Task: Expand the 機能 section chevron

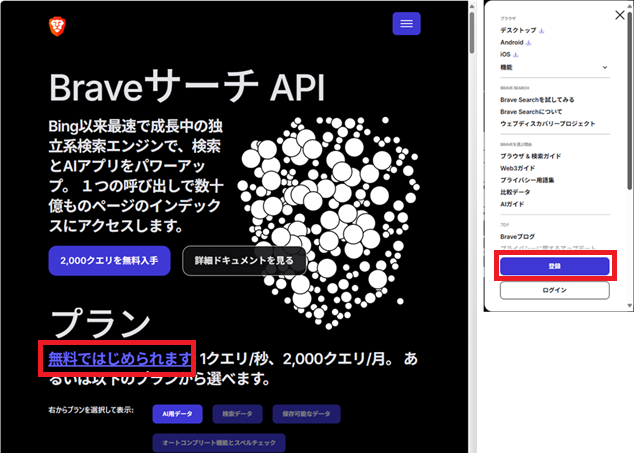Action: [x=605, y=67]
